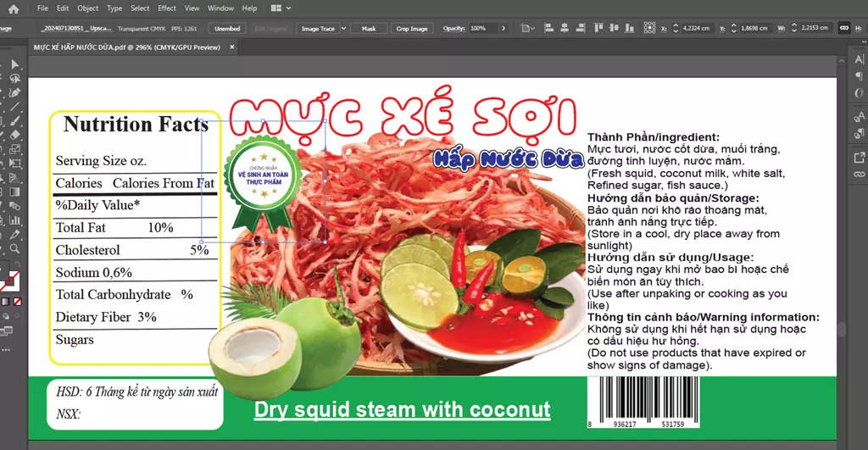The image size is (868, 450).
Task: Select the Blend tool
Action: [x=15, y=206]
